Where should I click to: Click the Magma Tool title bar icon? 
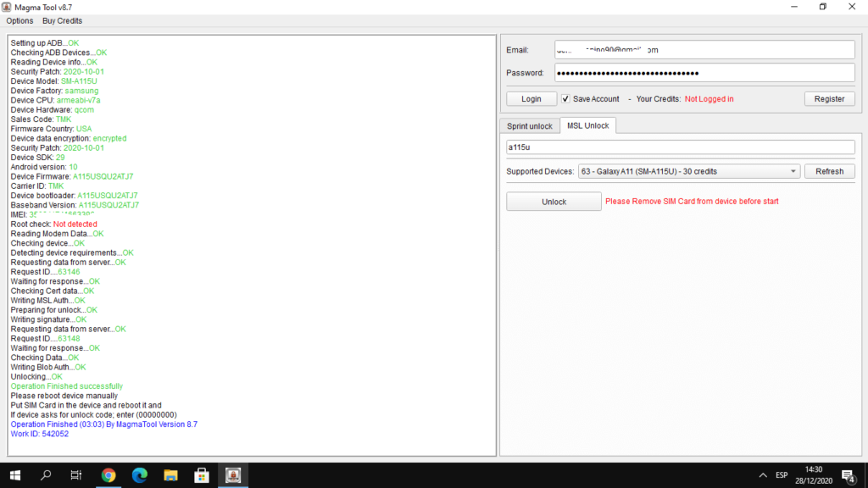(x=7, y=7)
